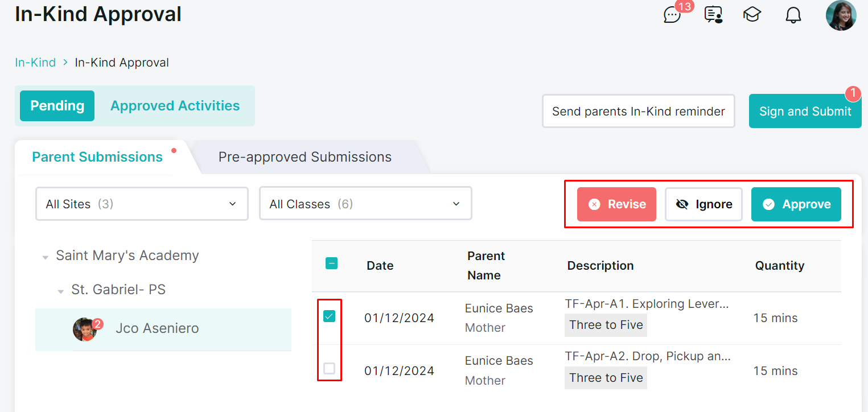Click 'TF-Apr-A2. Drop, Pickup an...' description
This screenshot has height=412, width=868.
648,357
